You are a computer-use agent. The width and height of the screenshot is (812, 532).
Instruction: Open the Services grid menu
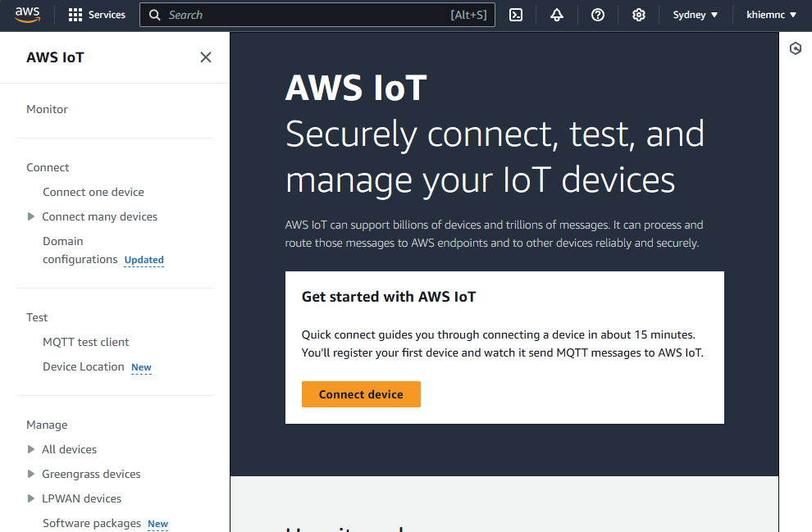coord(97,15)
